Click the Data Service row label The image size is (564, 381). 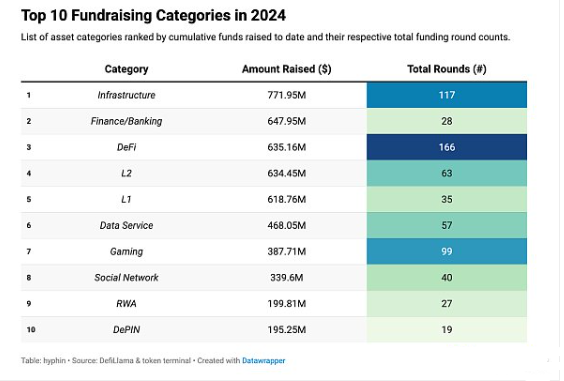[x=126, y=225]
